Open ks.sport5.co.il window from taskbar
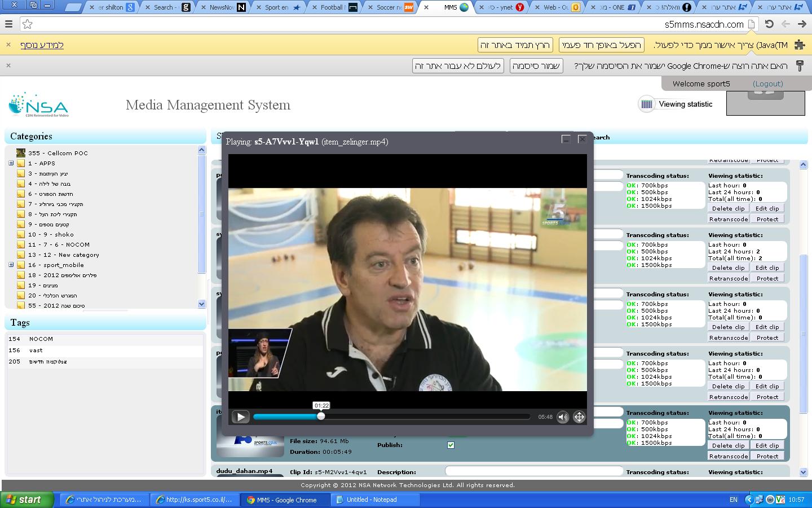 [x=195, y=500]
